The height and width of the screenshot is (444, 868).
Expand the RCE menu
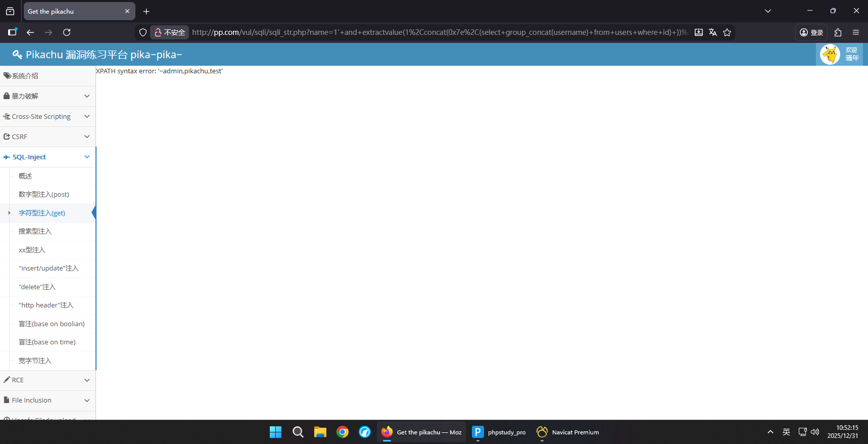pos(47,380)
